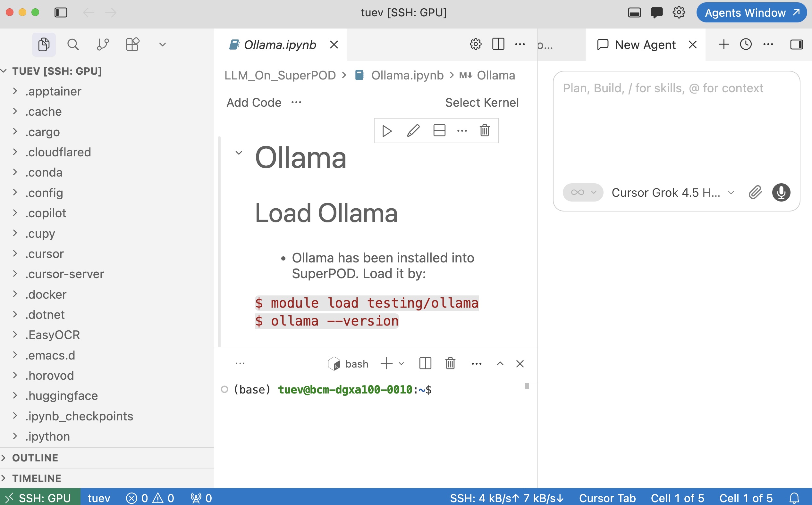Open notebook toolbar more actions next to Add Code
The height and width of the screenshot is (505, 812).
[x=296, y=103]
